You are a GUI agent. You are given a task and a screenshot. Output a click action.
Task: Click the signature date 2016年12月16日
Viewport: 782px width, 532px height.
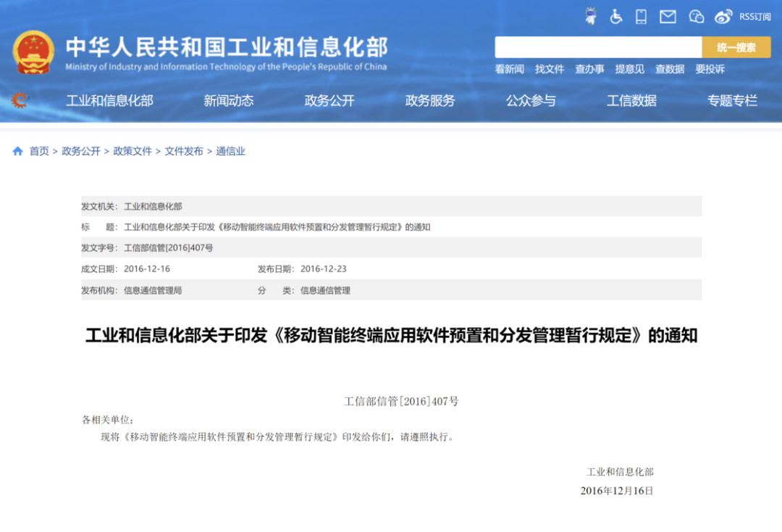coord(617,491)
